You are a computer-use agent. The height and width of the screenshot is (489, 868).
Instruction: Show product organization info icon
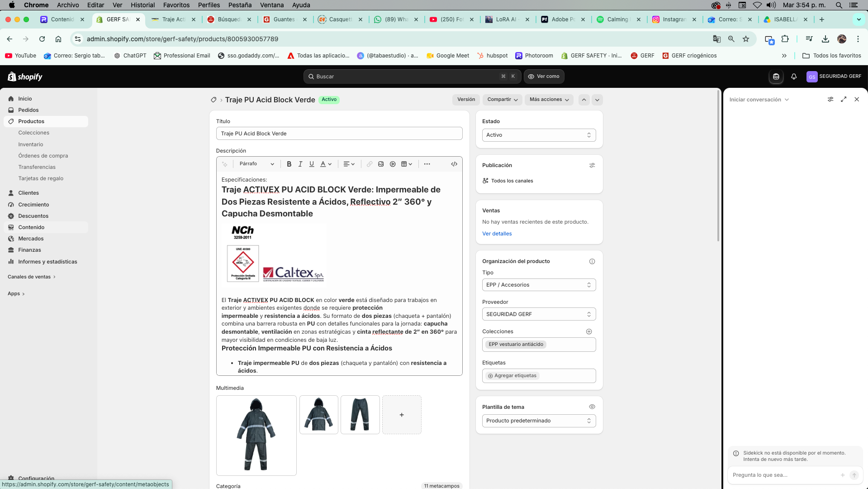tap(592, 261)
